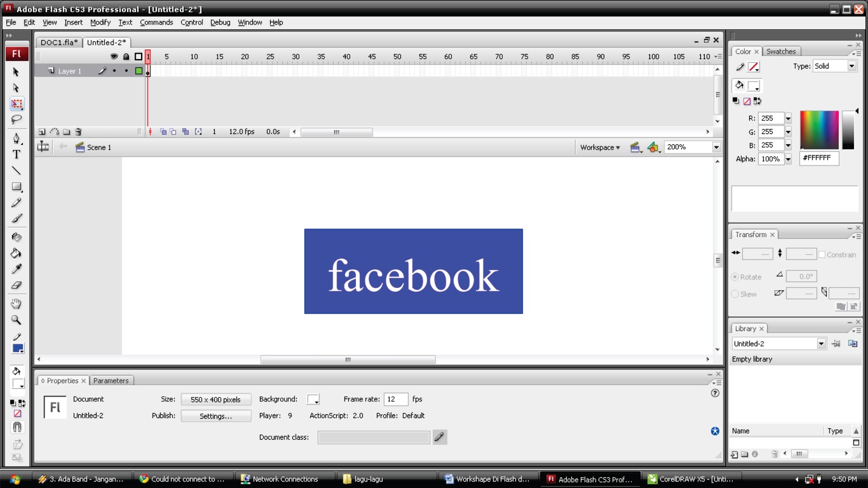Viewport: 868px width, 488px height.
Task: Switch to the Swatches tab
Action: pos(781,52)
